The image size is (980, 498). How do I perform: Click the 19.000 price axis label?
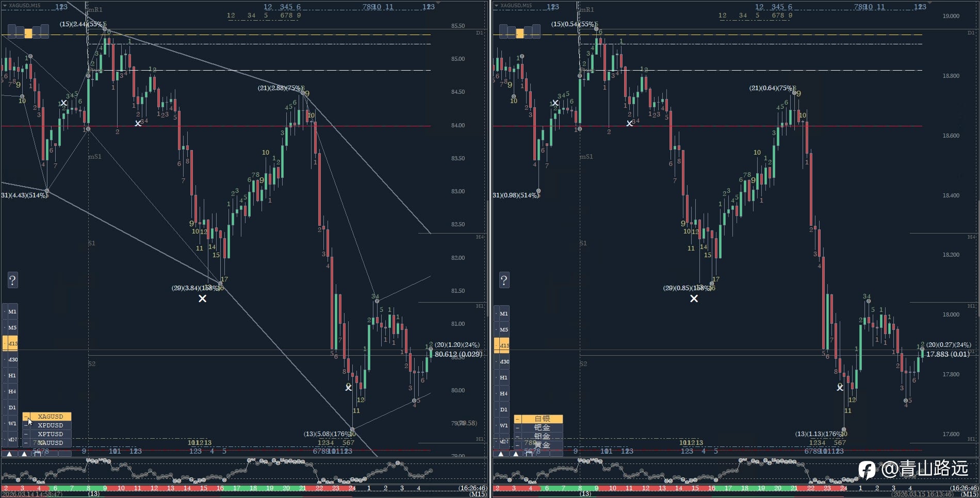pos(951,16)
